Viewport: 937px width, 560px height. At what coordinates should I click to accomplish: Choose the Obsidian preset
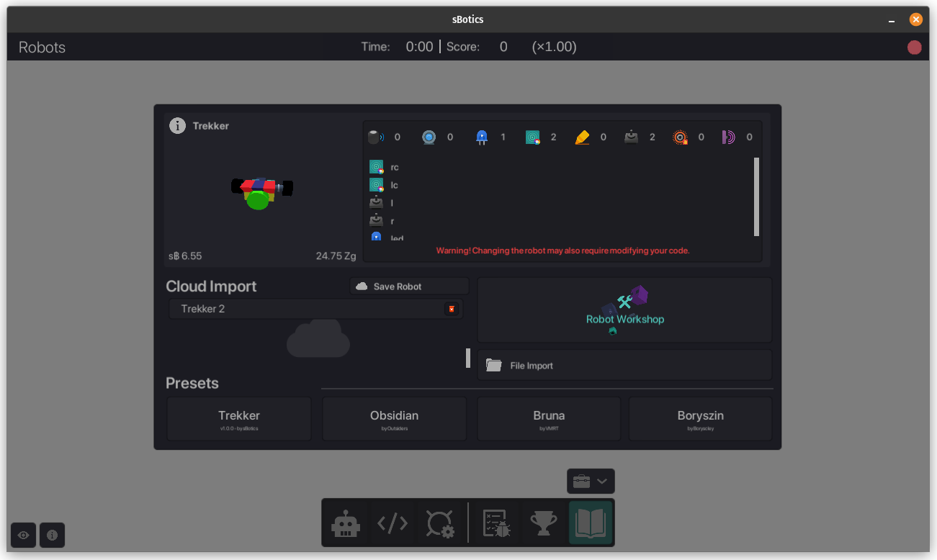coord(394,418)
